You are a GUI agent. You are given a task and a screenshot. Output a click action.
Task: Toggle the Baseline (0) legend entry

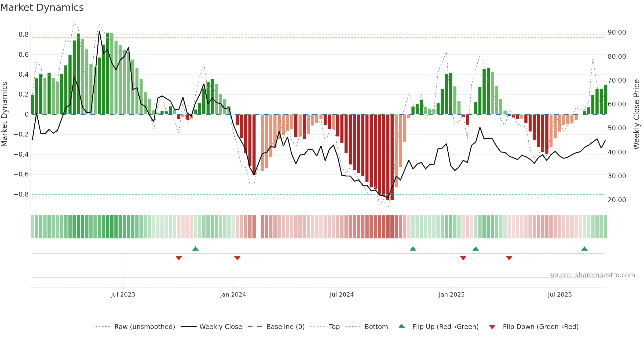(276, 327)
